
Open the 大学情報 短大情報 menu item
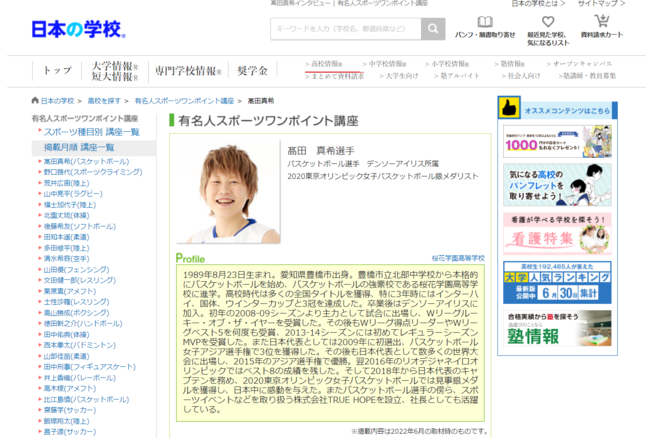(x=115, y=71)
